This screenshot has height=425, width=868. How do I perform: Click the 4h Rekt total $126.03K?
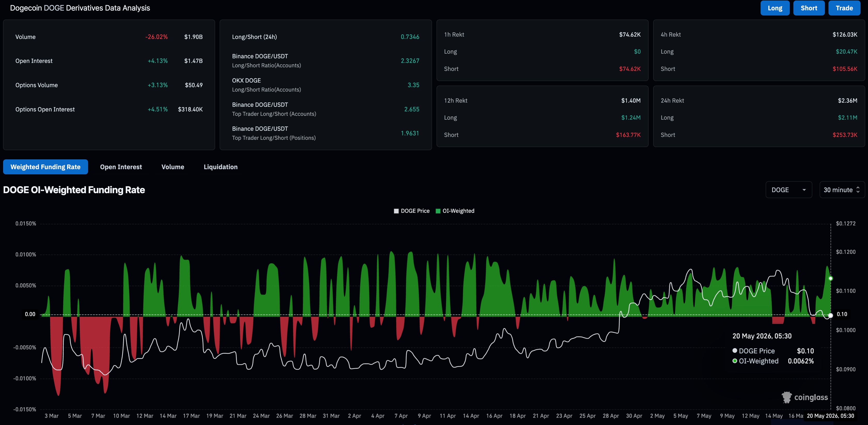[845, 35]
